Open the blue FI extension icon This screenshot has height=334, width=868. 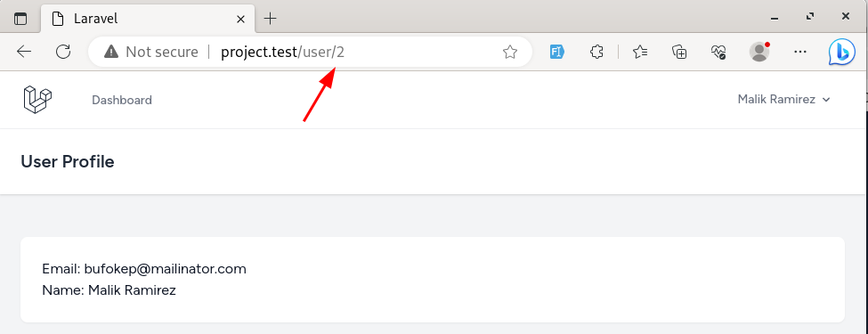557,52
